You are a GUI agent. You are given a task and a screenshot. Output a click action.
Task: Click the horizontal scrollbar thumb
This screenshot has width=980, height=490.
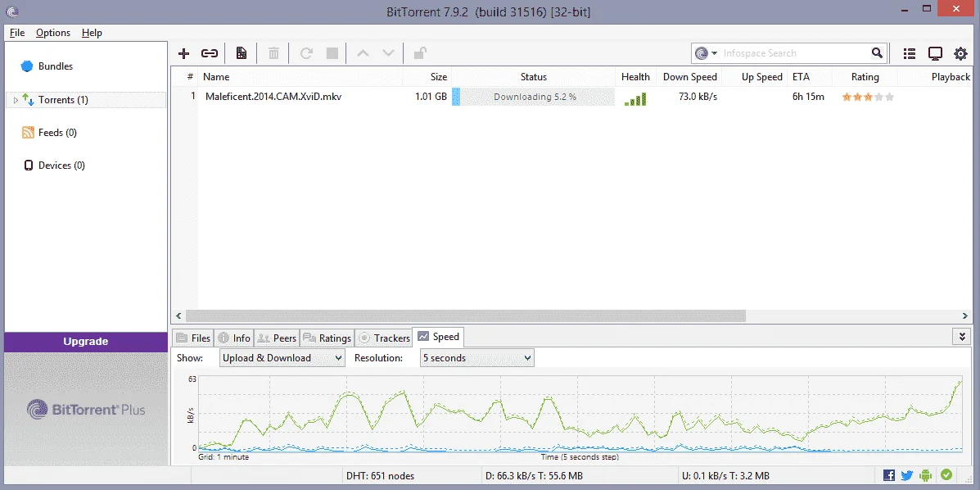pos(466,316)
